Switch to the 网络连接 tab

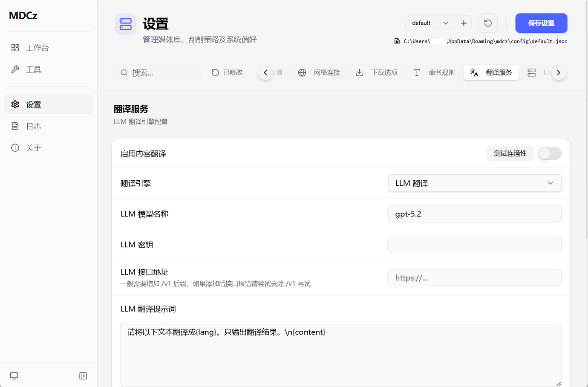[x=319, y=72]
